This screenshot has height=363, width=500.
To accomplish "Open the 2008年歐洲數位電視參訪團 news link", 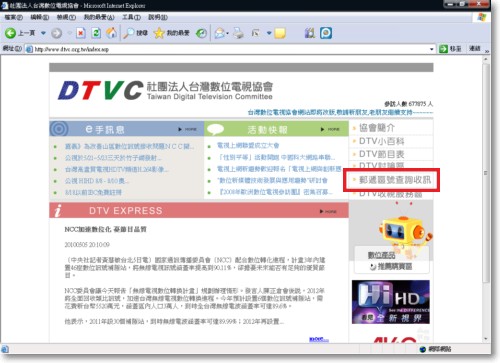I will point(275,192).
